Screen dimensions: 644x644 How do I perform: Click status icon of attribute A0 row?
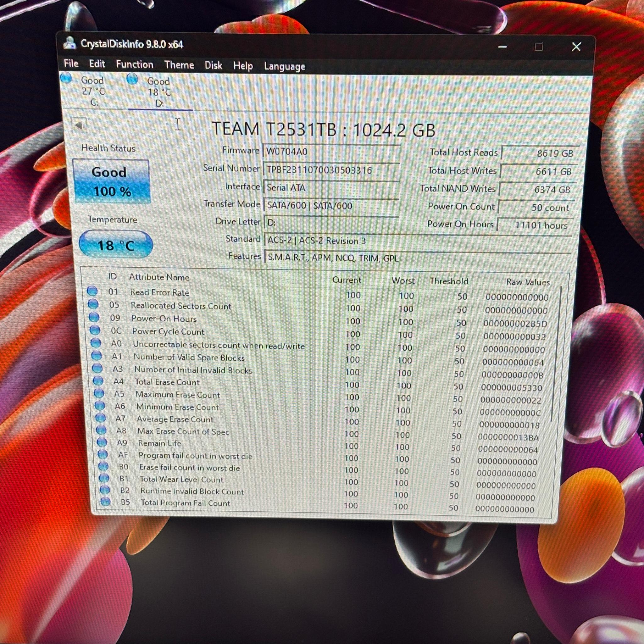pyautogui.click(x=96, y=343)
